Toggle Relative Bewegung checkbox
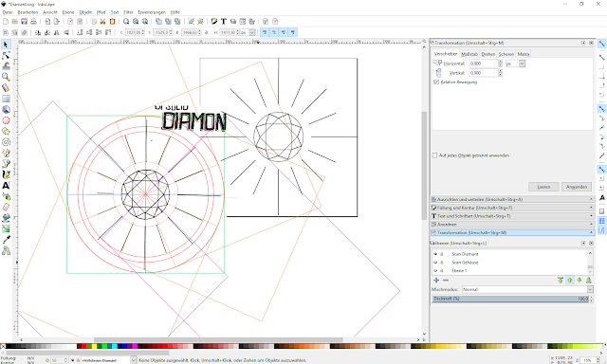607x364 pixels. 436,82
